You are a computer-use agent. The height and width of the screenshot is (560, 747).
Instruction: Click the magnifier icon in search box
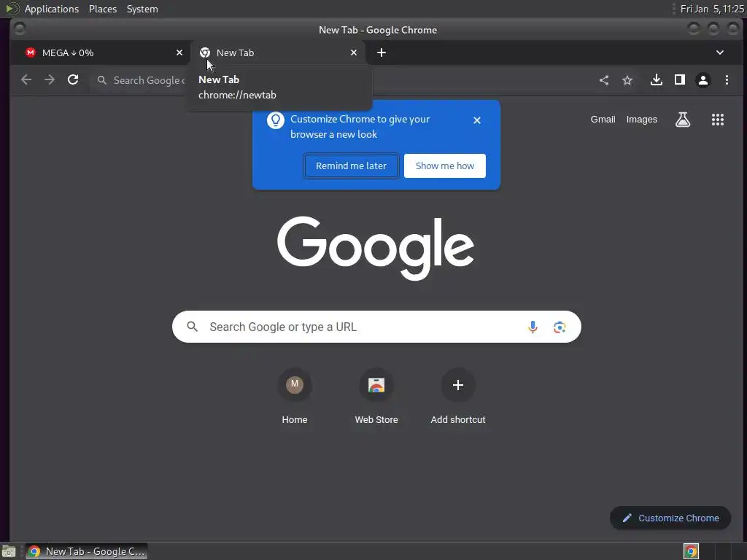pos(193,327)
